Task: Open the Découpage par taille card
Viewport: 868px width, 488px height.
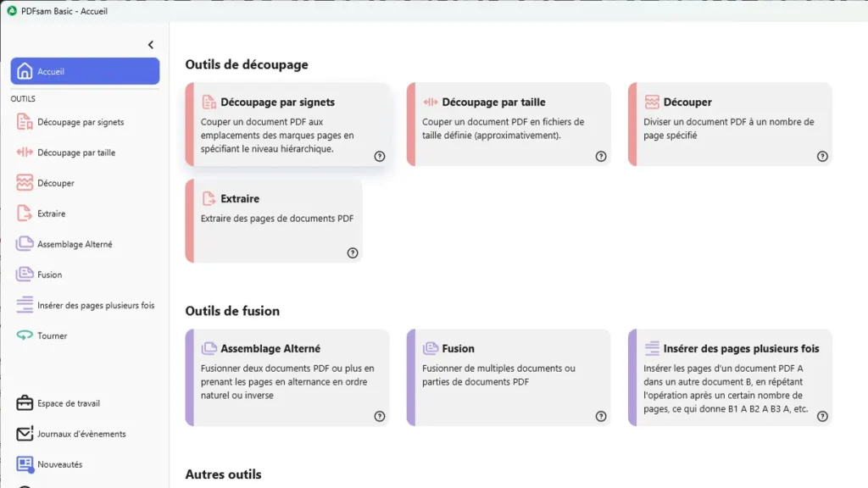Action: 509,125
